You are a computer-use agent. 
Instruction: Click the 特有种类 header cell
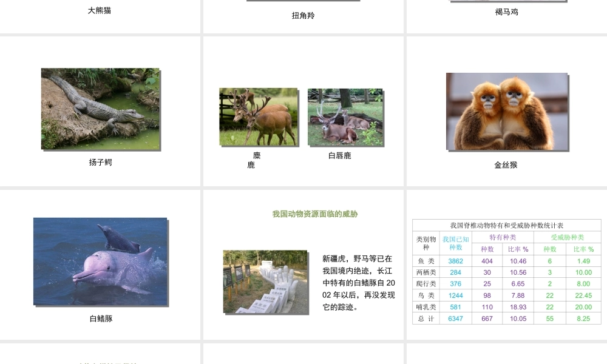(503, 237)
